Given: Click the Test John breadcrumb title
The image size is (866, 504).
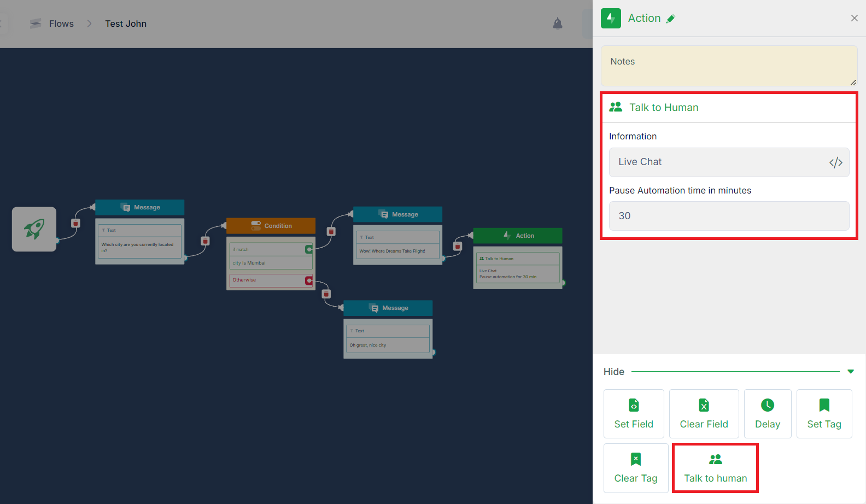Looking at the screenshot, I should (126, 24).
